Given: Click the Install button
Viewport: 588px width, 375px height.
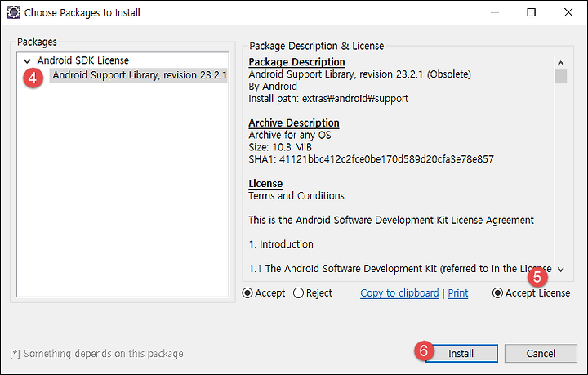Looking at the screenshot, I should [x=461, y=353].
